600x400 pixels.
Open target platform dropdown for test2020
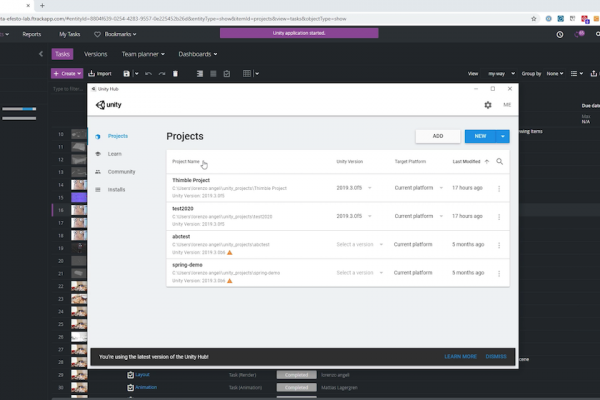point(419,216)
